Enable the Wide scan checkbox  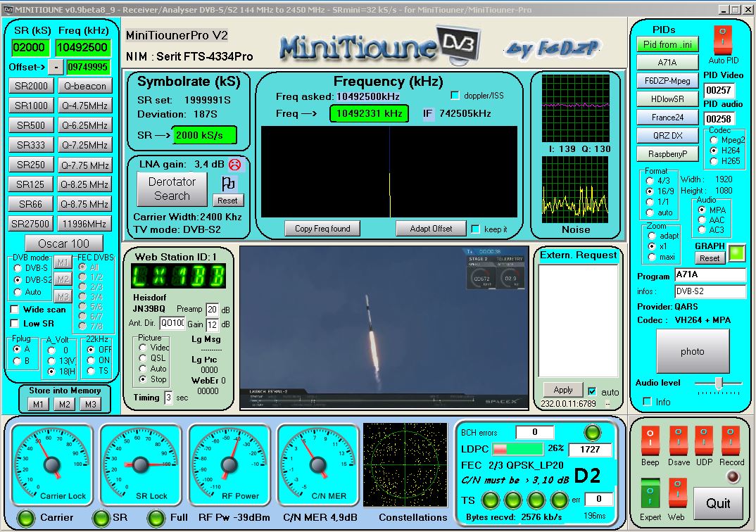pos(15,310)
